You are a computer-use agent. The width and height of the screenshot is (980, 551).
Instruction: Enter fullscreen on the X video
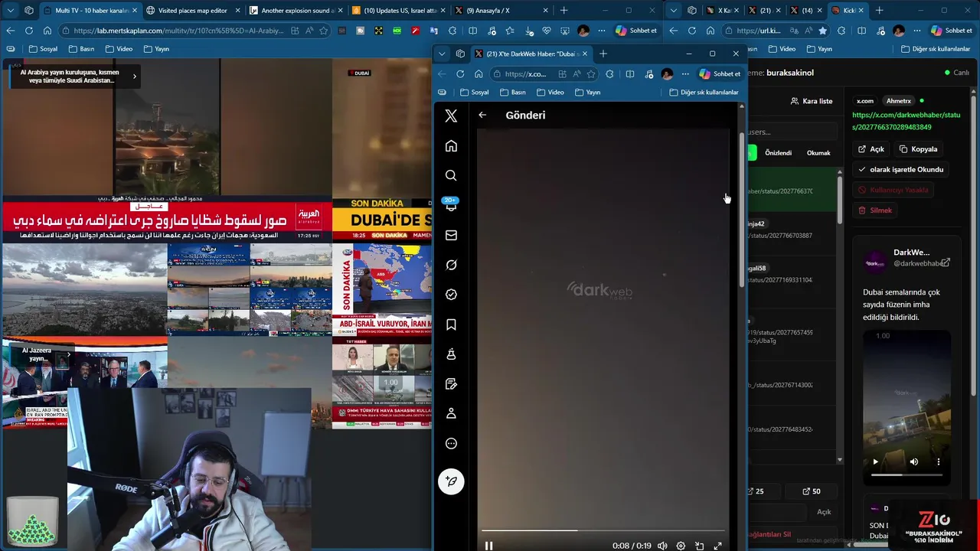click(x=717, y=546)
